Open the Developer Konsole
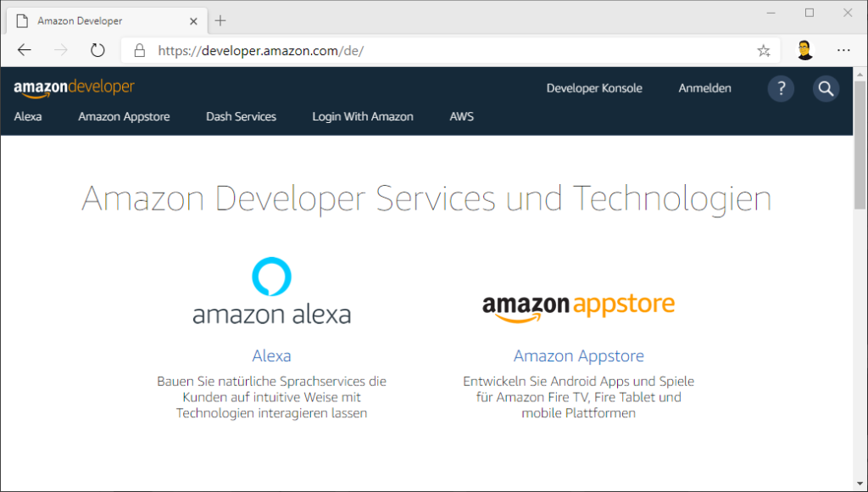Viewport: 868px width, 492px height. click(x=594, y=88)
